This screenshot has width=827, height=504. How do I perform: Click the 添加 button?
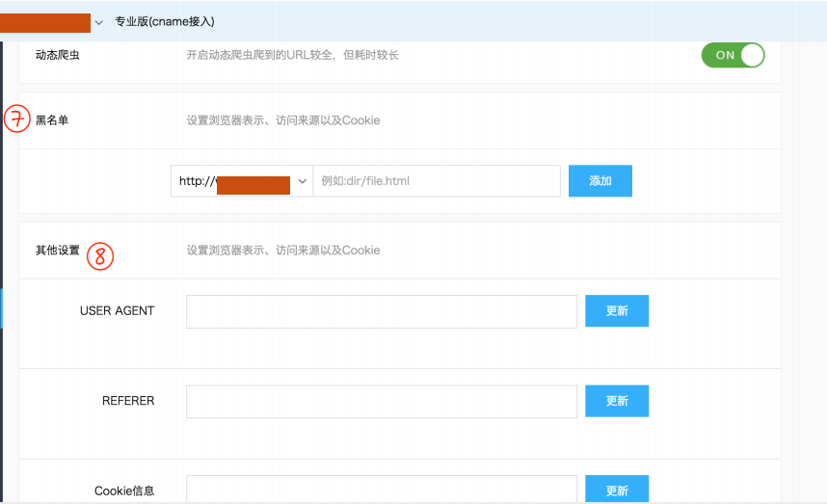(x=600, y=181)
